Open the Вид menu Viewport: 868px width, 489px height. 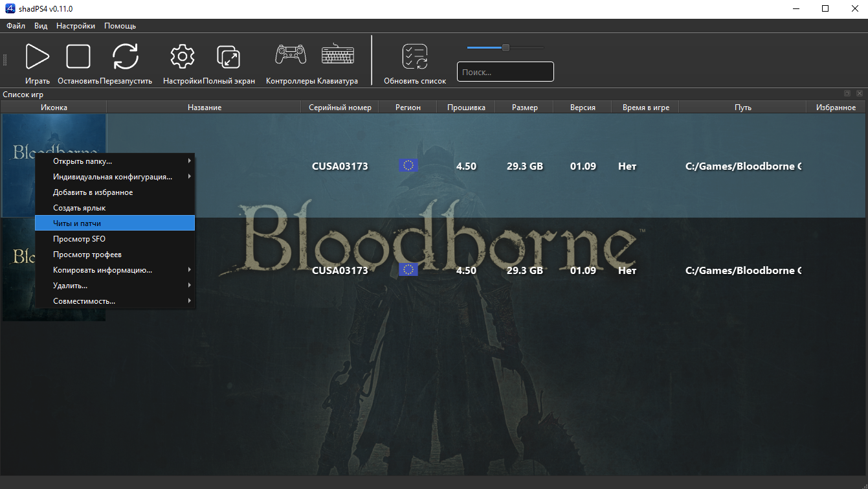41,26
